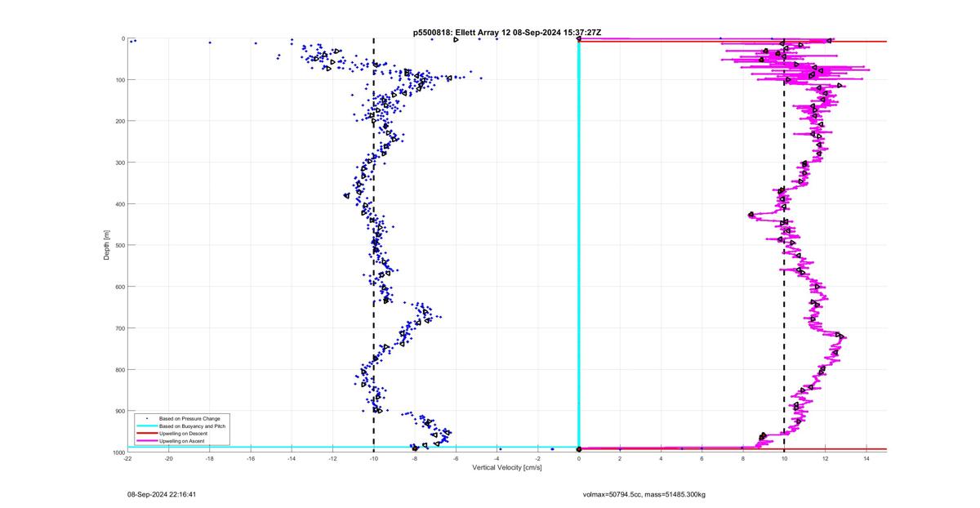This screenshot has height=508, width=980.
Task: Click velocity axis tick label '-20'
Action: coord(168,458)
